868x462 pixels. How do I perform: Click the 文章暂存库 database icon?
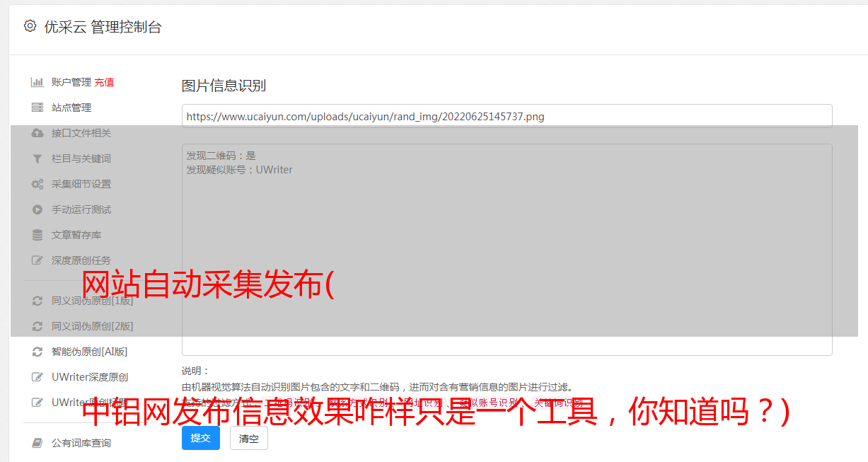37,235
